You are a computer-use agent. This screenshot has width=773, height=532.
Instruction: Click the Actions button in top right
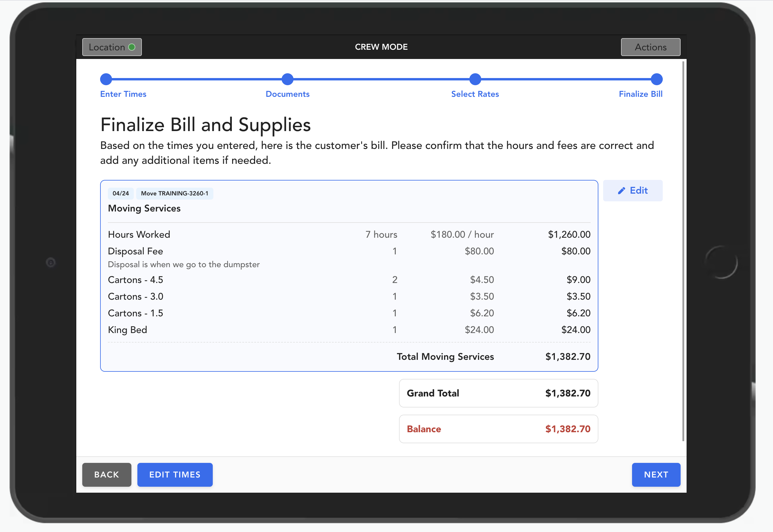pyautogui.click(x=651, y=47)
